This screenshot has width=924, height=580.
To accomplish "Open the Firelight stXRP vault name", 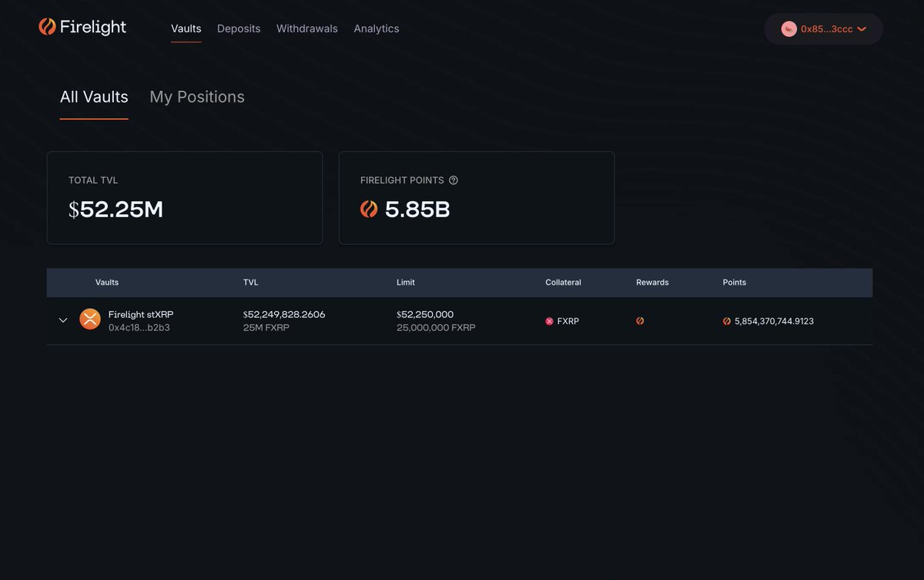I will pyautogui.click(x=141, y=314).
